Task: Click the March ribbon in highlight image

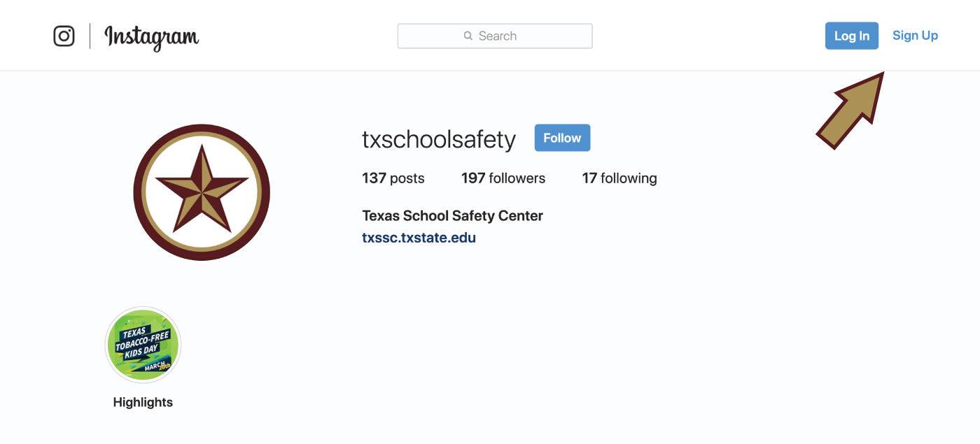Action: point(157,366)
